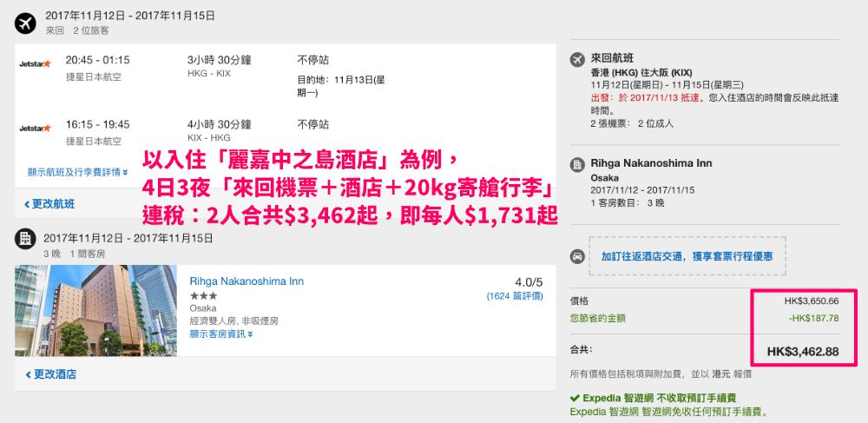Click KIX - HKG route text
The width and height of the screenshot is (868, 423).
(209, 138)
